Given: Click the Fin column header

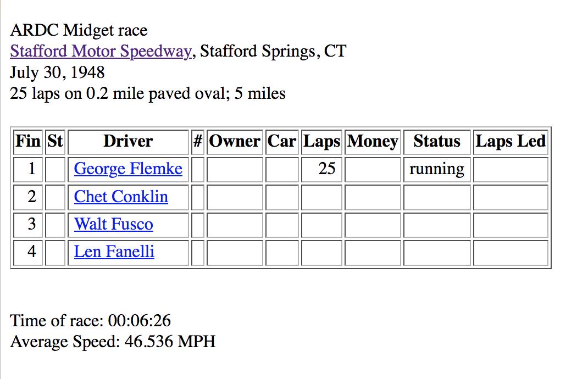Looking at the screenshot, I should [28, 142].
